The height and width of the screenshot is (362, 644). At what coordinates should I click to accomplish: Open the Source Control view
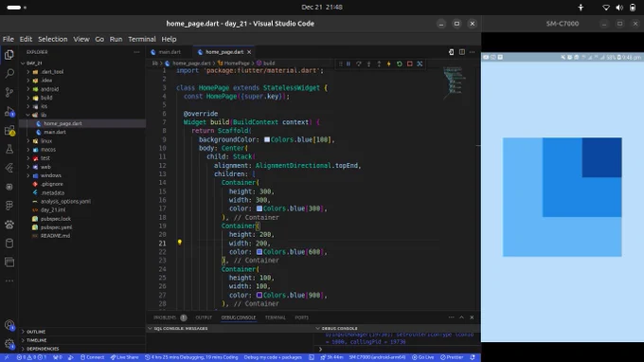click(9, 92)
